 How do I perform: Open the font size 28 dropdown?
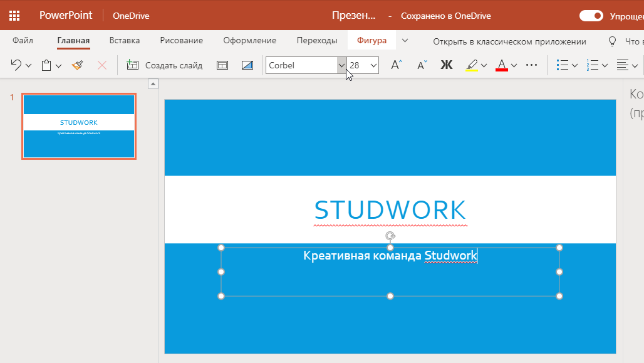374,65
